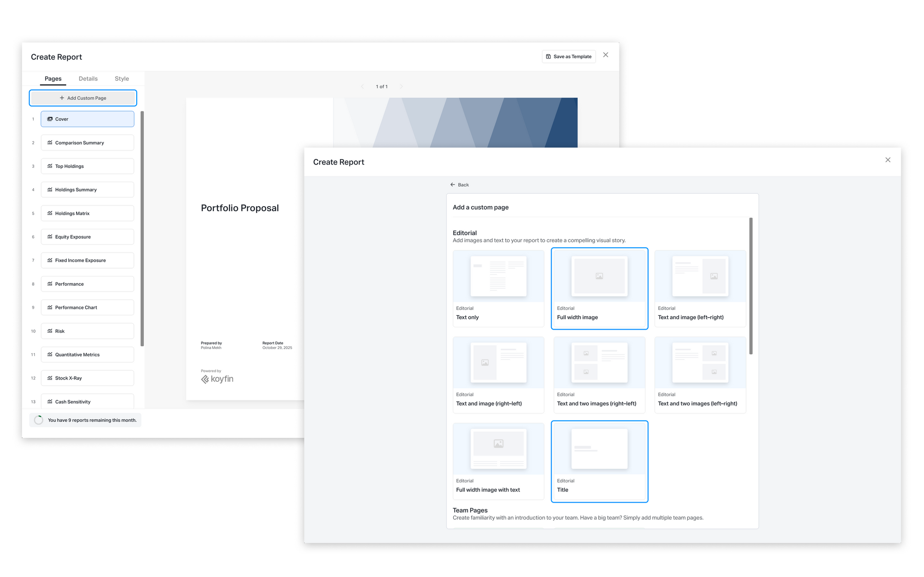
Task: Click the plus icon on Add Custom Page
Action: tap(62, 98)
